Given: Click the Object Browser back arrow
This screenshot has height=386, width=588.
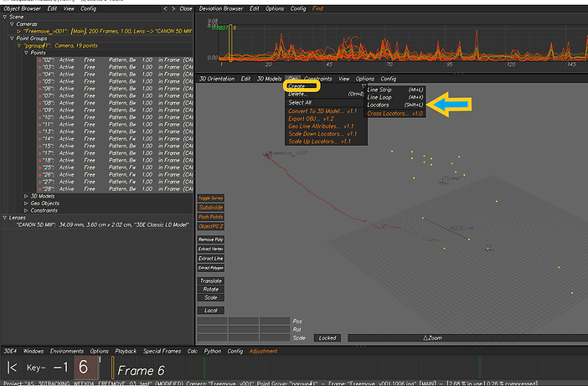Looking at the screenshot, I should [x=165, y=8].
